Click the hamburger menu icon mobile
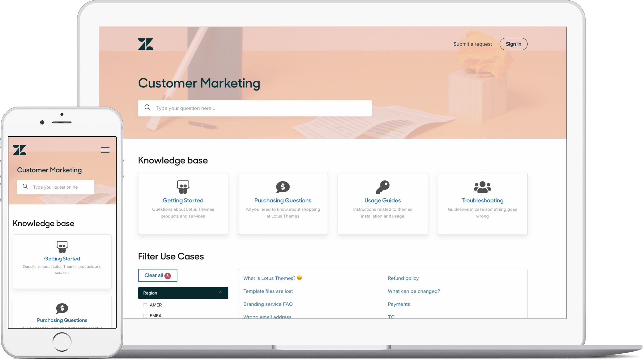 [105, 150]
